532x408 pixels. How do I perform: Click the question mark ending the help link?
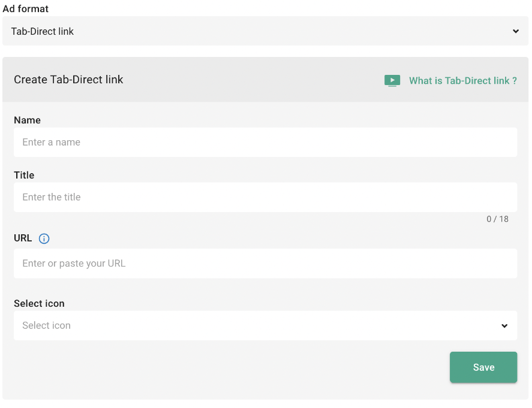(515, 80)
